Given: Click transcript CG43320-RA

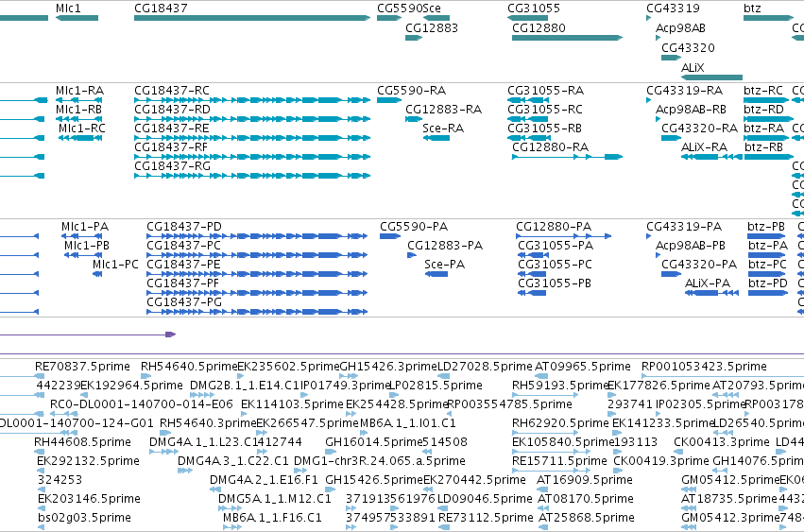Looking at the screenshot, I should [x=700, y=129].
